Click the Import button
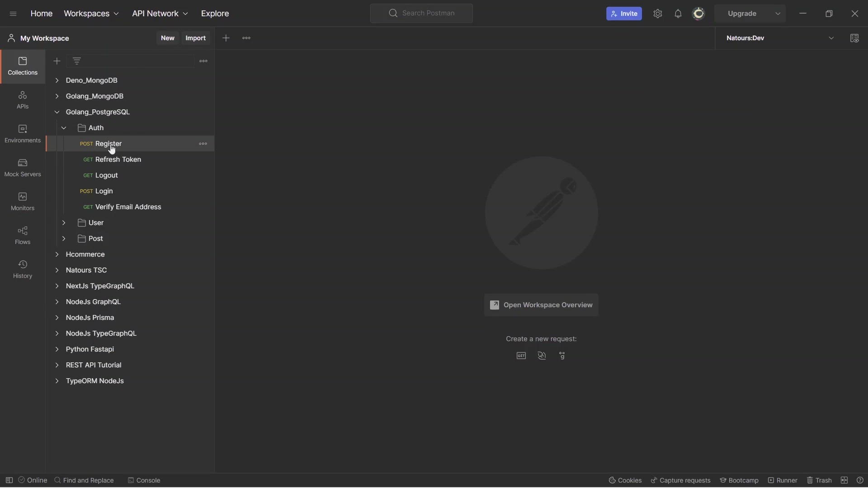Screen dimensions: 868x488 pyautogui.click(x=196, y=38)
